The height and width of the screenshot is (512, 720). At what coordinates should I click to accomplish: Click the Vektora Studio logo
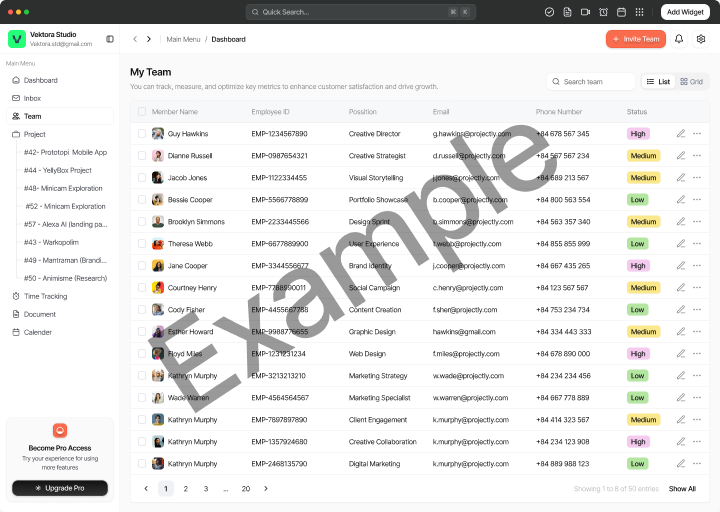pyautogui.click(x=17, y=39)
